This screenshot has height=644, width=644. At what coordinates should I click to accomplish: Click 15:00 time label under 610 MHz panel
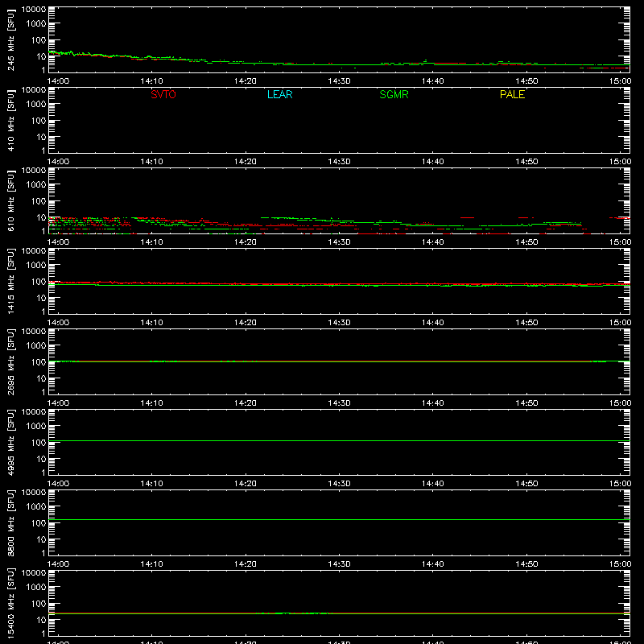click(620, 242)
